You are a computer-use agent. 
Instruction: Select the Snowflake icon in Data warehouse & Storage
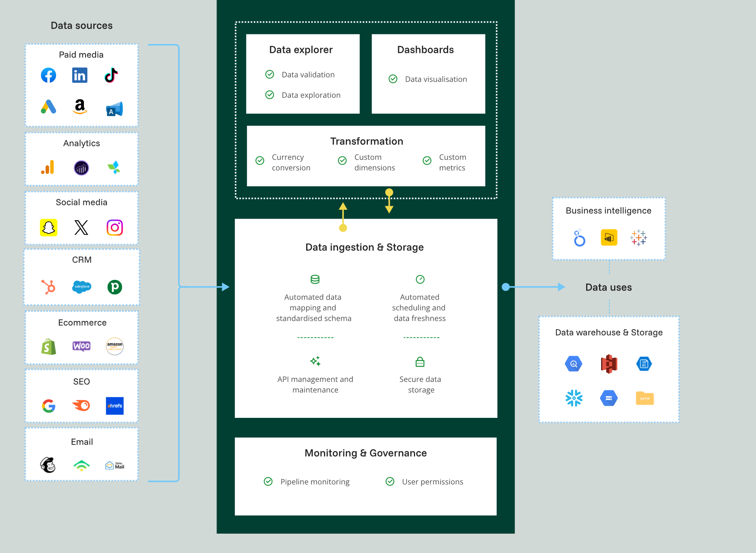pyautogui.click(x=574, y=398)
